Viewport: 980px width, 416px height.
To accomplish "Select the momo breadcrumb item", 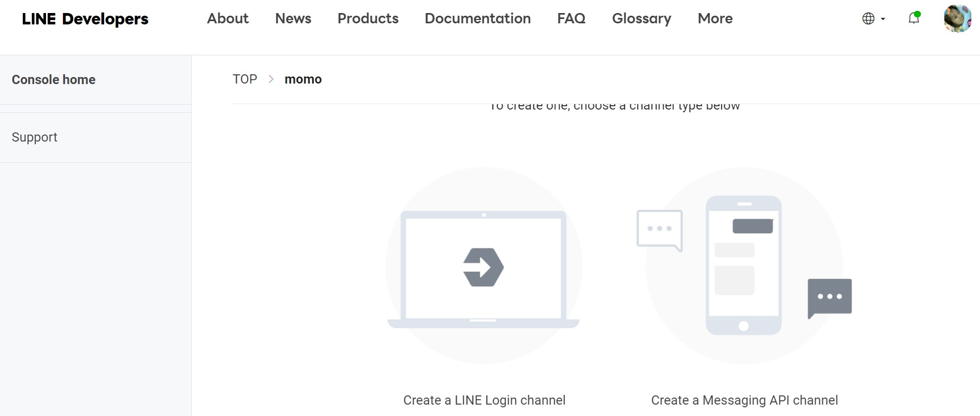I will (303, 79).
